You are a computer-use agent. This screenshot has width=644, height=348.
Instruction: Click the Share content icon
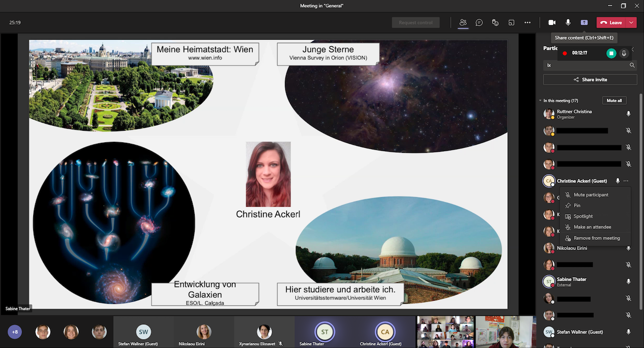click(584, 23)
